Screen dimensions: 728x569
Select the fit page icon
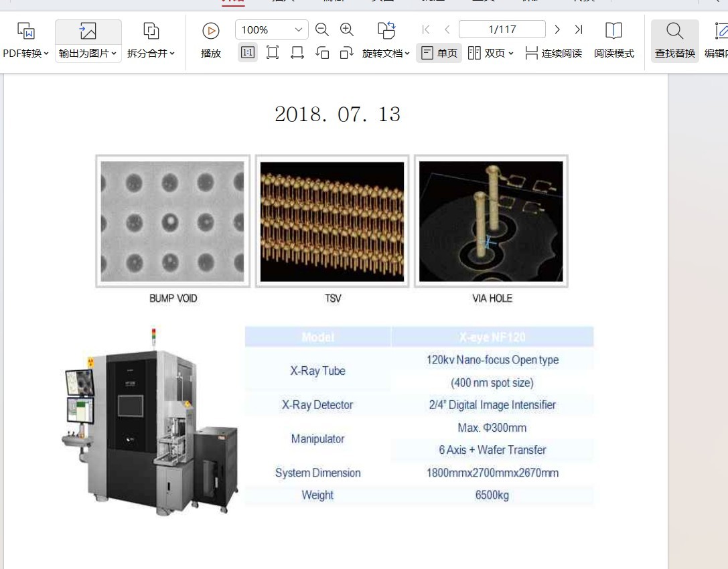pos(273,52)
